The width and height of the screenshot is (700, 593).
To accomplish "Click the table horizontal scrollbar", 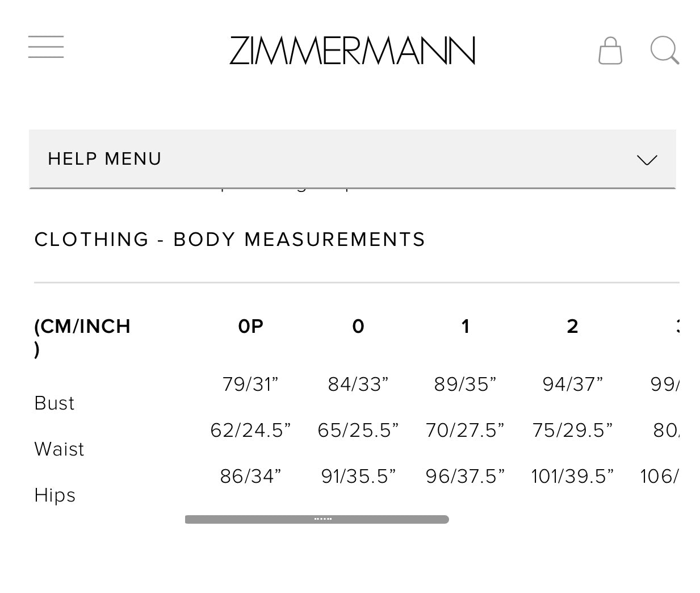I will pos(317,519).
